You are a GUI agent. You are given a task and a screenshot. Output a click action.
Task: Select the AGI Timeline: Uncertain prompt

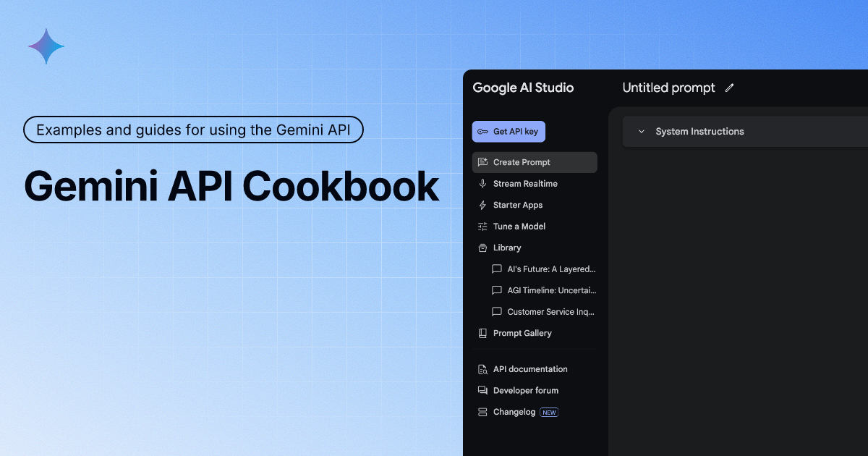click(551, 290)
